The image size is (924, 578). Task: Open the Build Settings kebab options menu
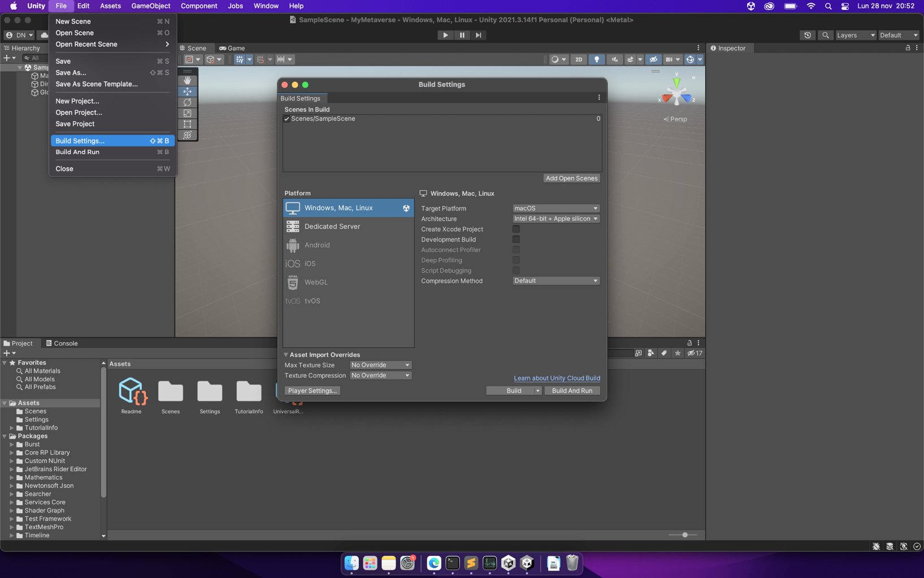coord(599,98)
